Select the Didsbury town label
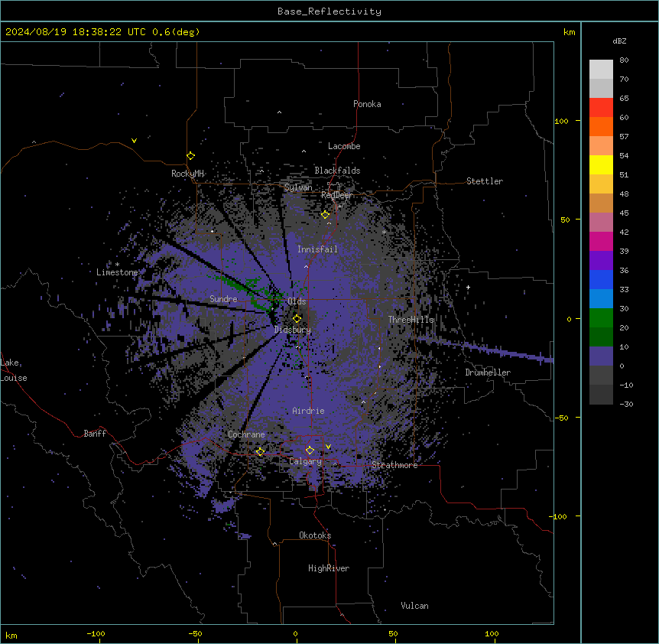 click(293, 330)
